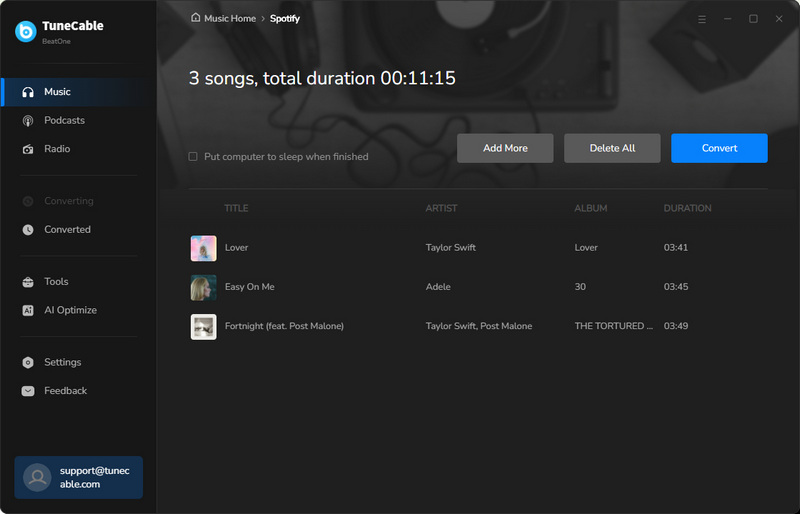The height and width of the screenshot is (514, 800).
Task: Click the Easy On Me cover thumbnail
Action: tap(204, 287)
